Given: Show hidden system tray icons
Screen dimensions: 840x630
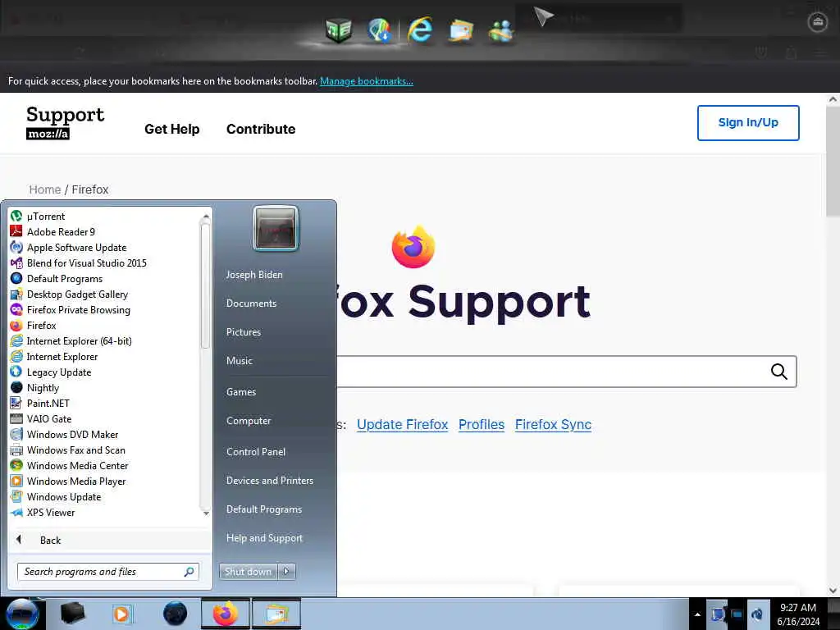Looking at the screenshot, I should click(x=697, y=614).
